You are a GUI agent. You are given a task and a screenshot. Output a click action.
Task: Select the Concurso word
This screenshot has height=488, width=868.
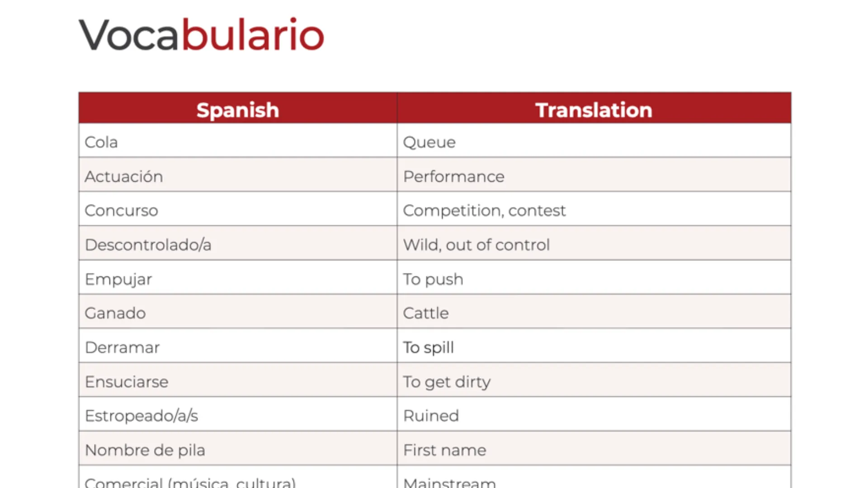point(121,211)
